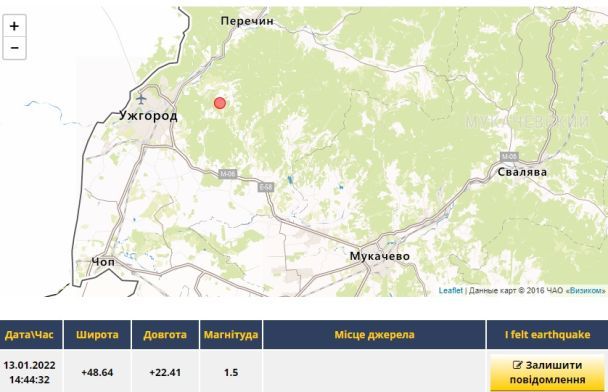Click the Магнітуда column header

pos(231,335)
